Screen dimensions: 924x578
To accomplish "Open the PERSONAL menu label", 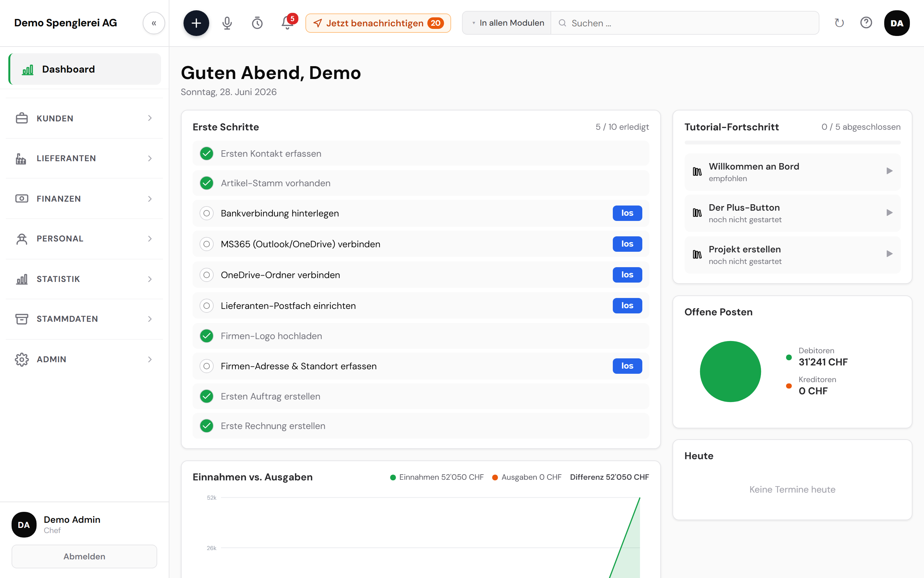I will [x=60, y=239].
